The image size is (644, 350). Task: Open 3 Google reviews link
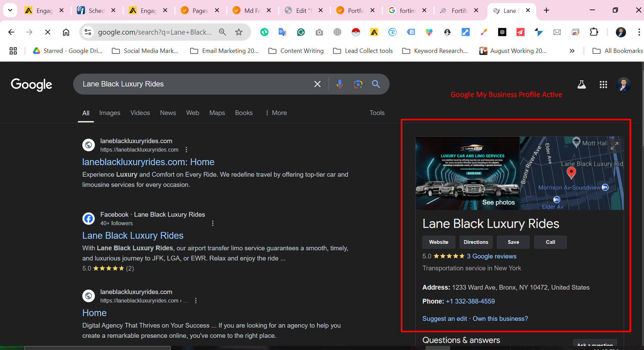coord(492,256)
